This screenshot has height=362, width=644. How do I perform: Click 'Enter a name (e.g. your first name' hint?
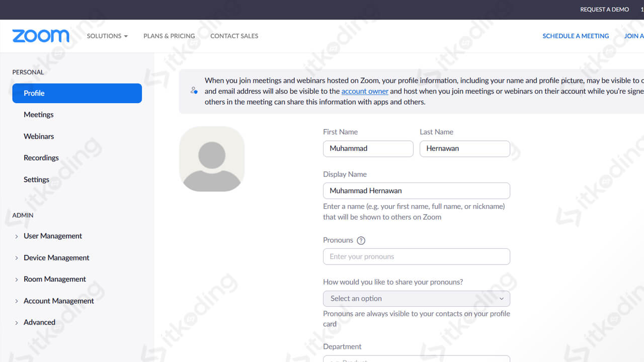click(414, 212)
